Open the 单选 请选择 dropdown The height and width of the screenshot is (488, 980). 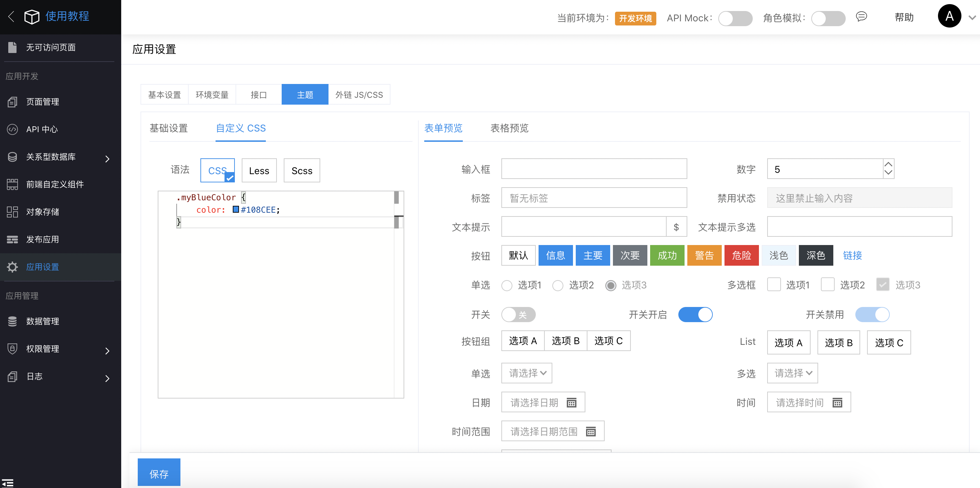527,373
